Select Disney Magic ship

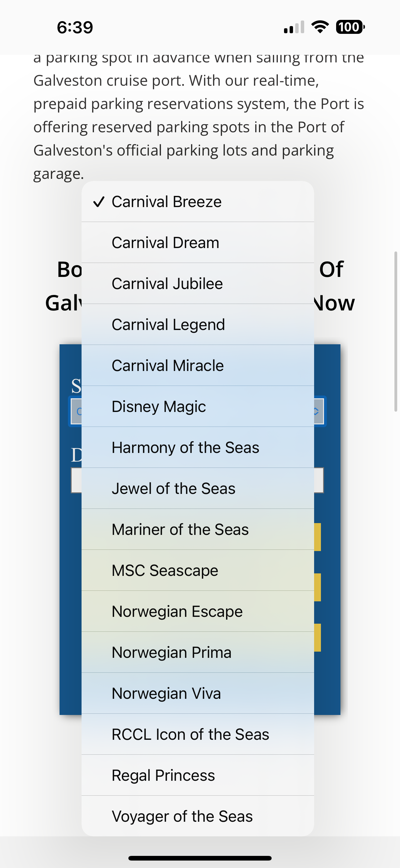[x=198, y=406]
